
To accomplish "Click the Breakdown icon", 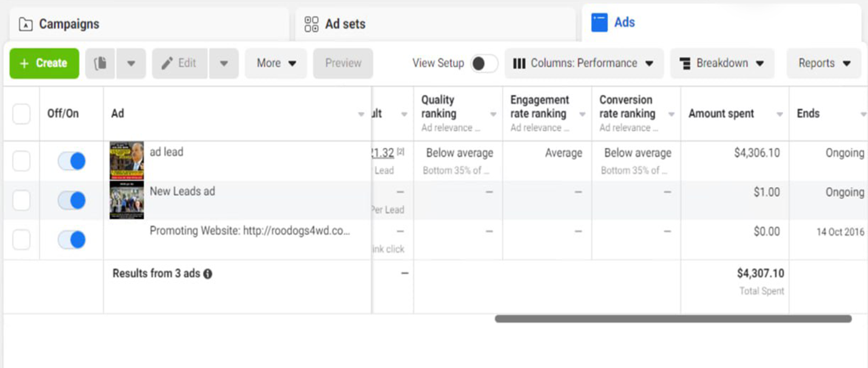I will coord(685,63).
